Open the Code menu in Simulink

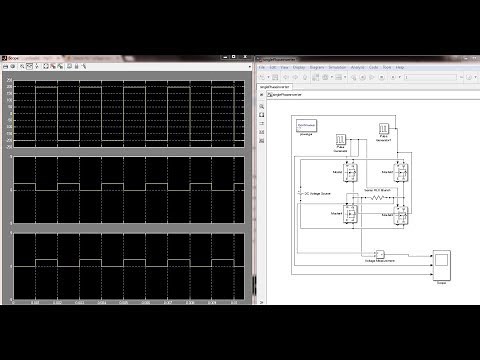pos(373,67)
